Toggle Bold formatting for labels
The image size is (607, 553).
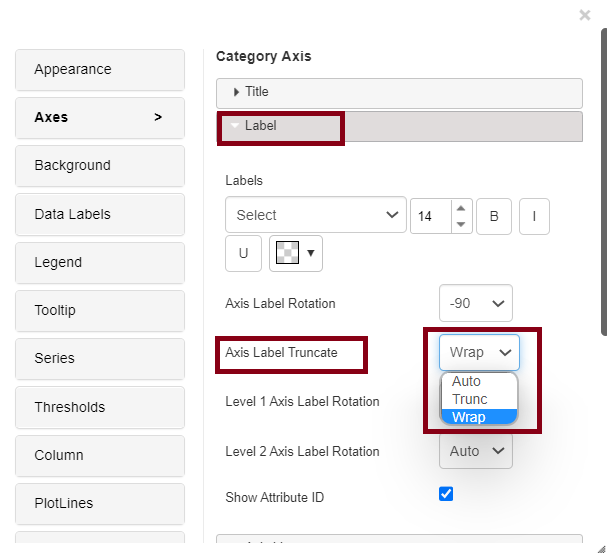point(494,215)
